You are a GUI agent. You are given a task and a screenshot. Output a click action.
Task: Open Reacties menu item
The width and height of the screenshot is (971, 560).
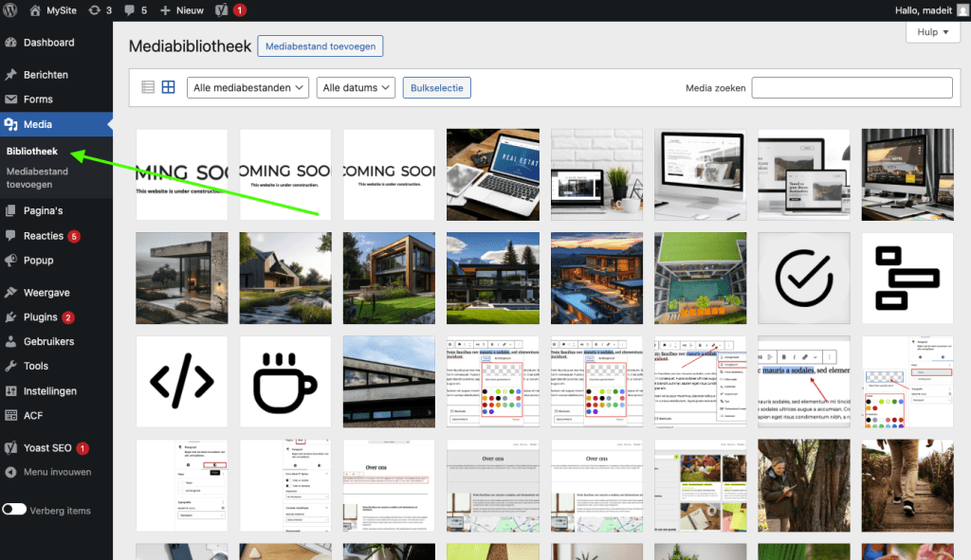click(56, 236)
